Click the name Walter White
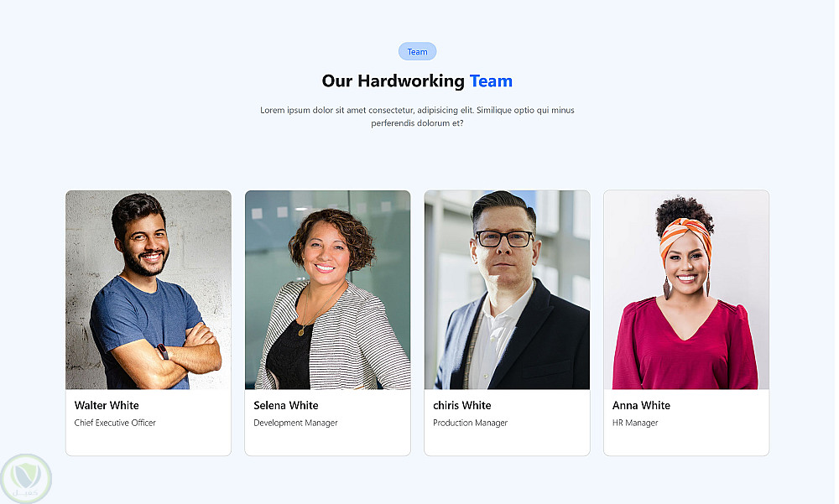This screenshot has width=839, height=504. point(107,405)
